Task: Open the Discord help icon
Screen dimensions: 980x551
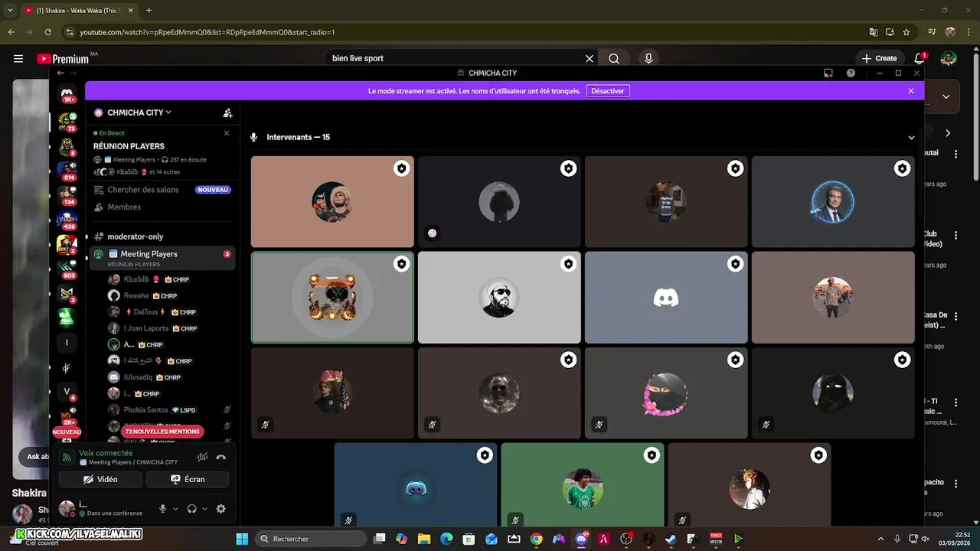Action: coord(851,73)
